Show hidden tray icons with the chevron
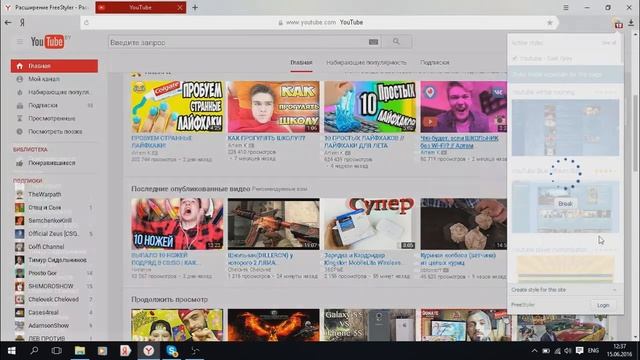Screen dimensions: 640x360 pos(534,351)
